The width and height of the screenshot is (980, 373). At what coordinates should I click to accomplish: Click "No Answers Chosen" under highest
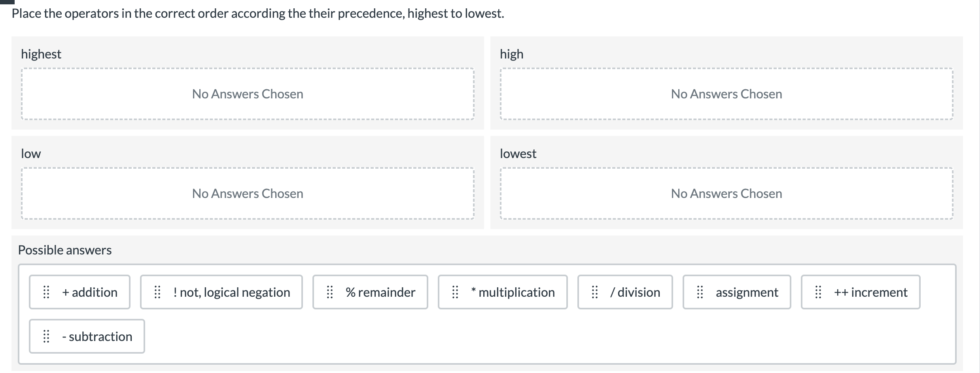tap(248, 94)
